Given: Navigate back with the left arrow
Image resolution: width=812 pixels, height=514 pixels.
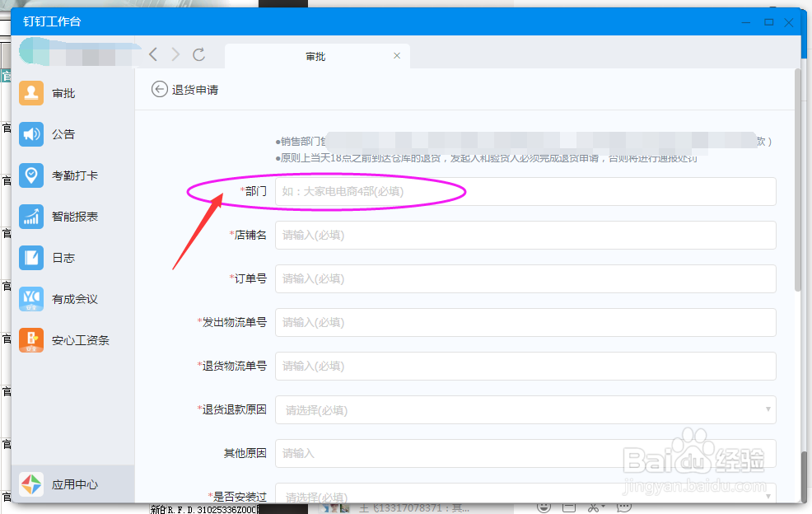Looking at the screenshot, I should (153, 55).
